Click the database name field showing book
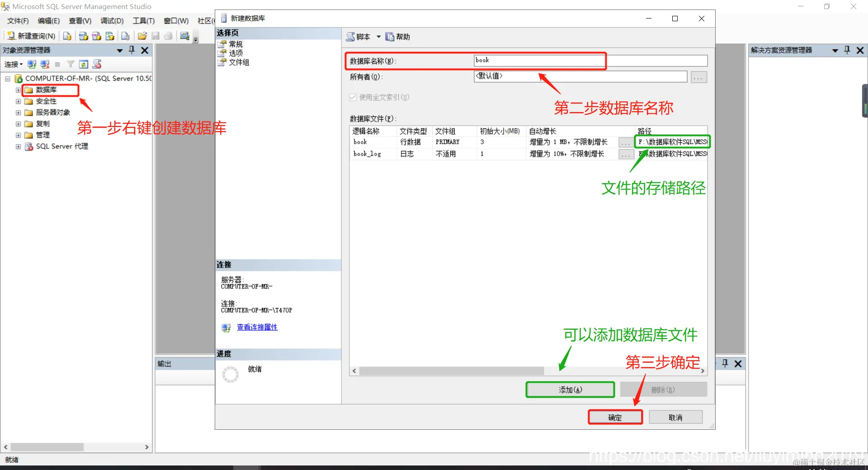 coord(538,60)
